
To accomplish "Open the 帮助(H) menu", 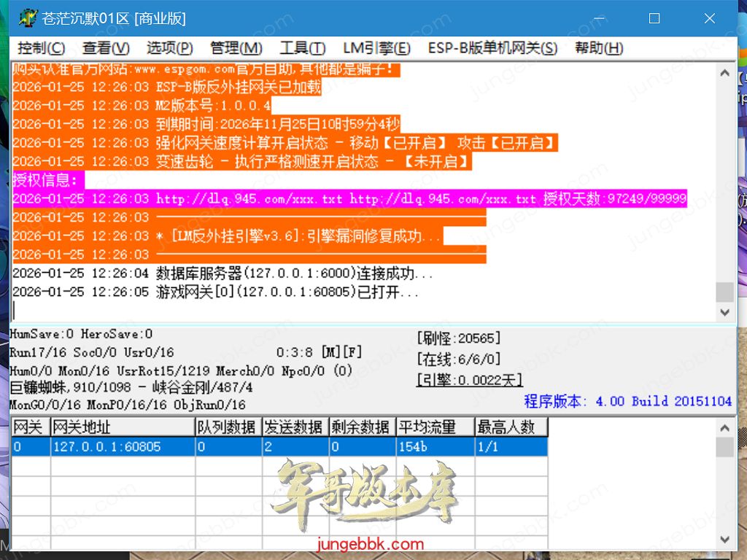I will click(599, 48).
